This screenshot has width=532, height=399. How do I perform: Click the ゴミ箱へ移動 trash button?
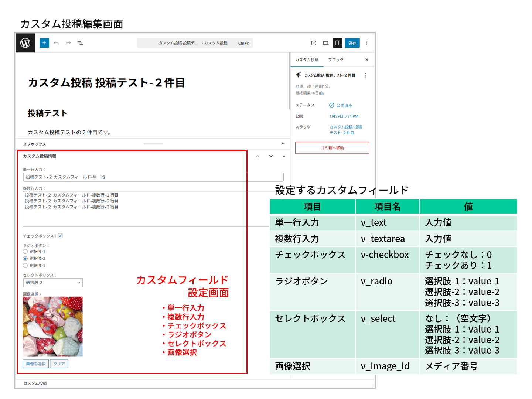point(331,147)
